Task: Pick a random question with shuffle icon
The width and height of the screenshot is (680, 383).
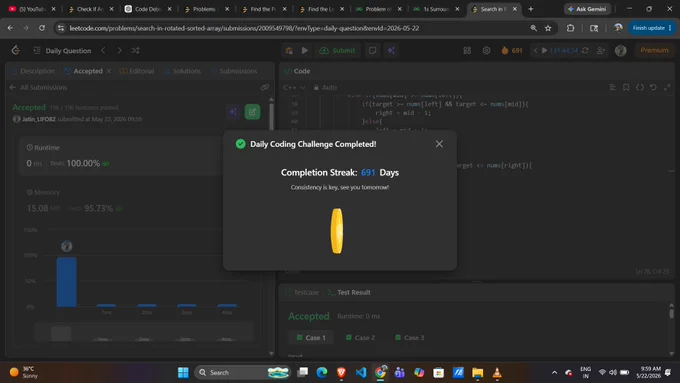Action: point(135,50)
